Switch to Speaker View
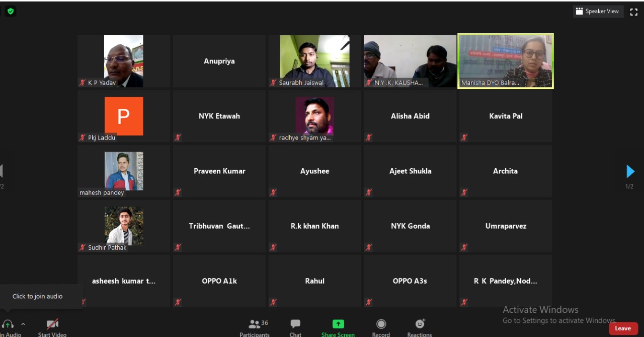 tap(598, 11)
